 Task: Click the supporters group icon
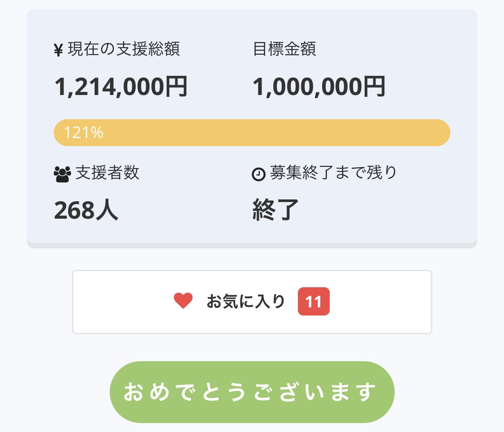(x=62, y=174)
